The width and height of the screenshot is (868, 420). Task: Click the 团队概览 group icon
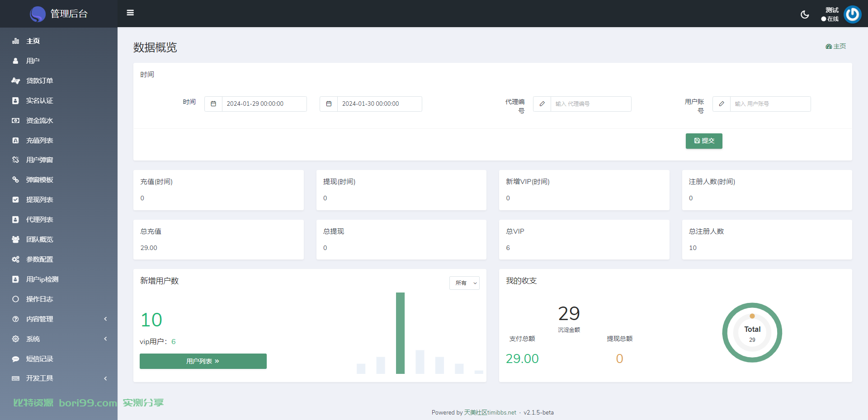click(15, 240)
